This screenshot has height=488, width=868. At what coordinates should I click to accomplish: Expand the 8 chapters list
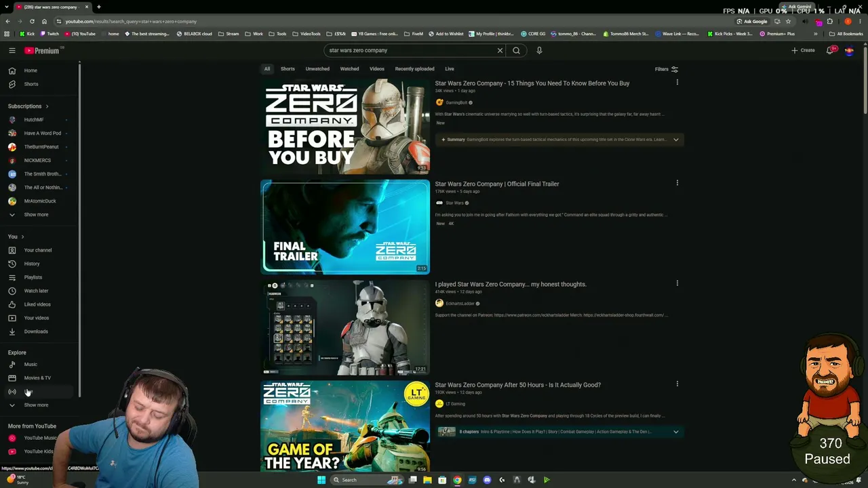tap(675, 432)
